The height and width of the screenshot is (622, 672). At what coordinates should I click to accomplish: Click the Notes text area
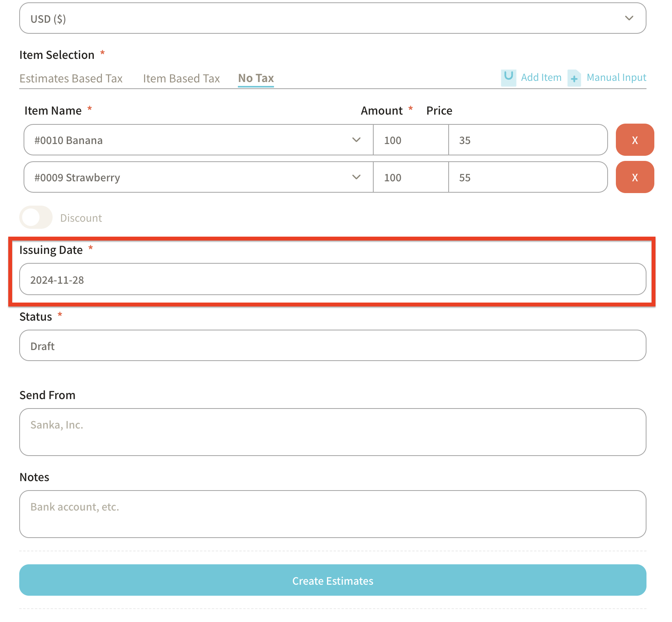tap(332, 514)
